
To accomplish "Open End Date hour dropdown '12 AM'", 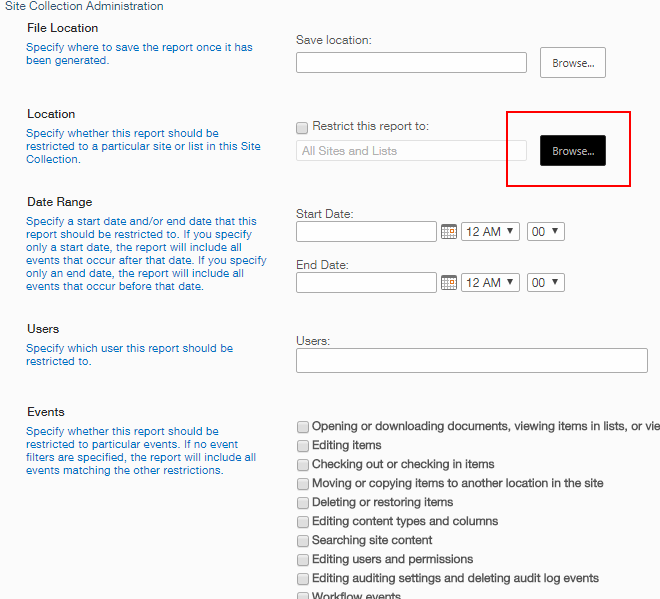I will (x=490, y=282).
